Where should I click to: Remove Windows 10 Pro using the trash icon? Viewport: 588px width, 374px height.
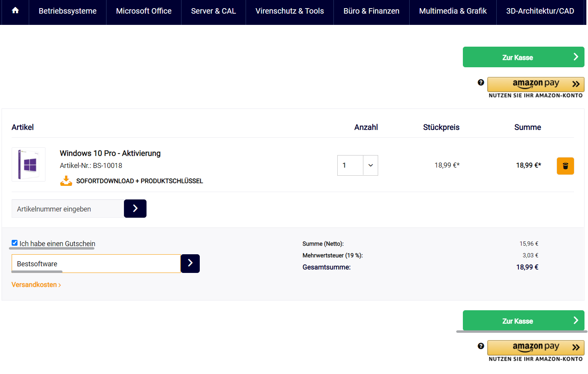click(x=565, y=165)
